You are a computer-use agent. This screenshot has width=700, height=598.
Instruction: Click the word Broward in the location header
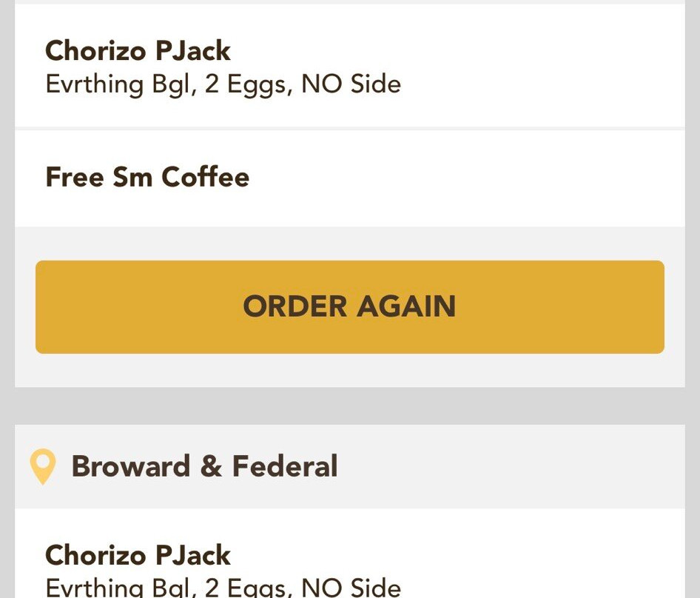click(131, 466)
